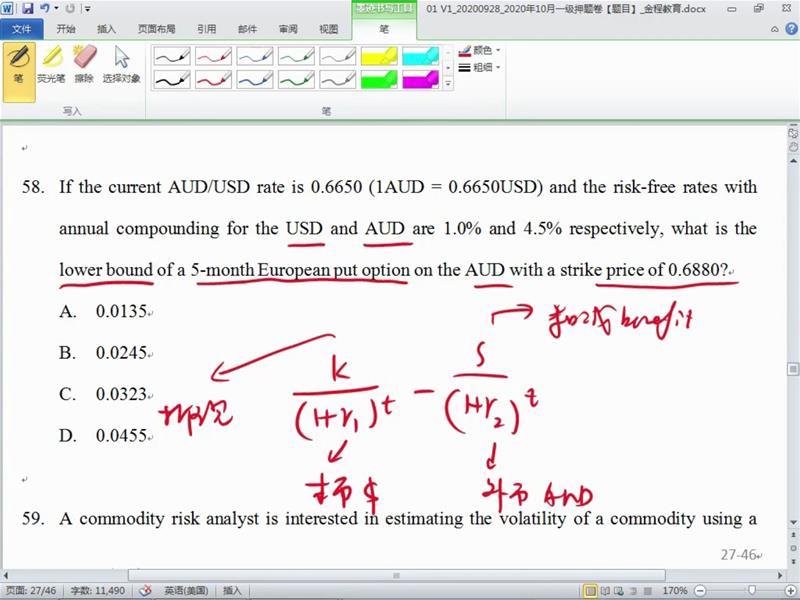Expand the pen styles gallery
The height and width of the screenshot is (600, 800).
447,83
